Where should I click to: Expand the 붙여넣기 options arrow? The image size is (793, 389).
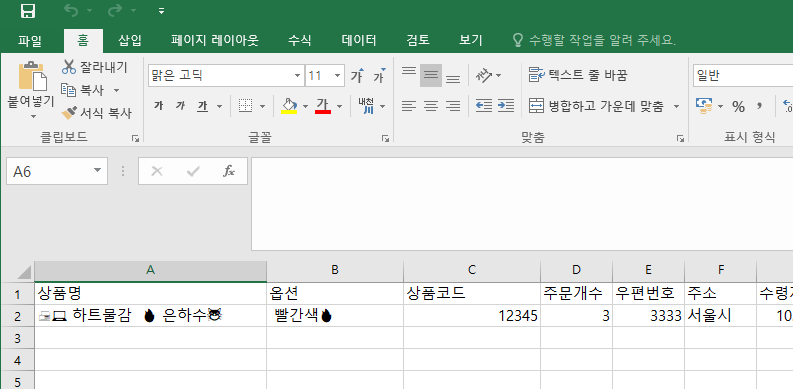coord(33,116)
